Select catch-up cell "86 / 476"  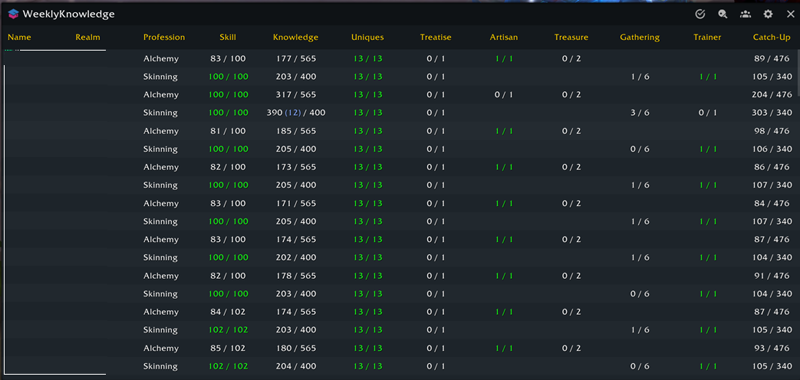[x=772, y=167]
